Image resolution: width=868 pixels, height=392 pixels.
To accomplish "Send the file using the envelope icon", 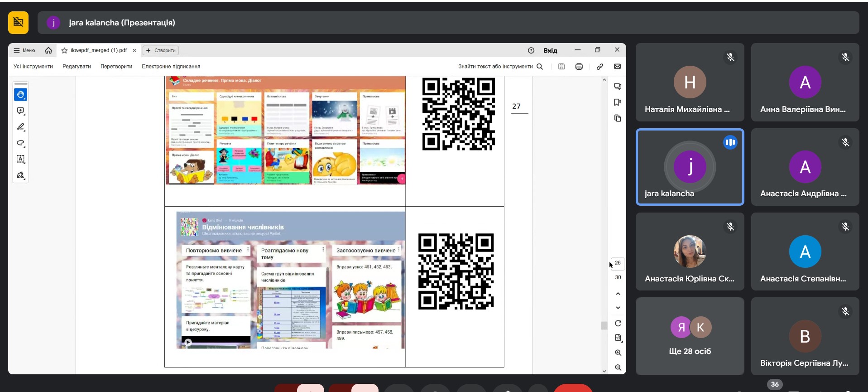I will [617, 66].
